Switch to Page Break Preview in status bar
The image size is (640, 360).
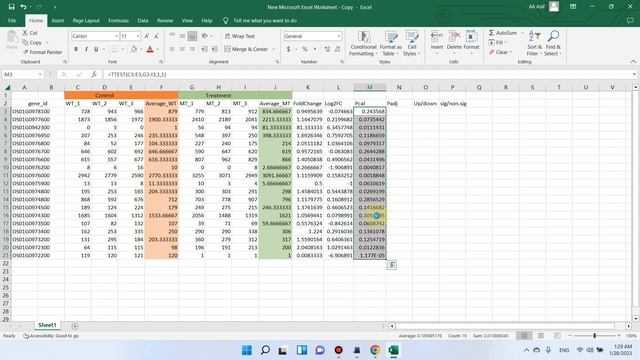(557, 336)
